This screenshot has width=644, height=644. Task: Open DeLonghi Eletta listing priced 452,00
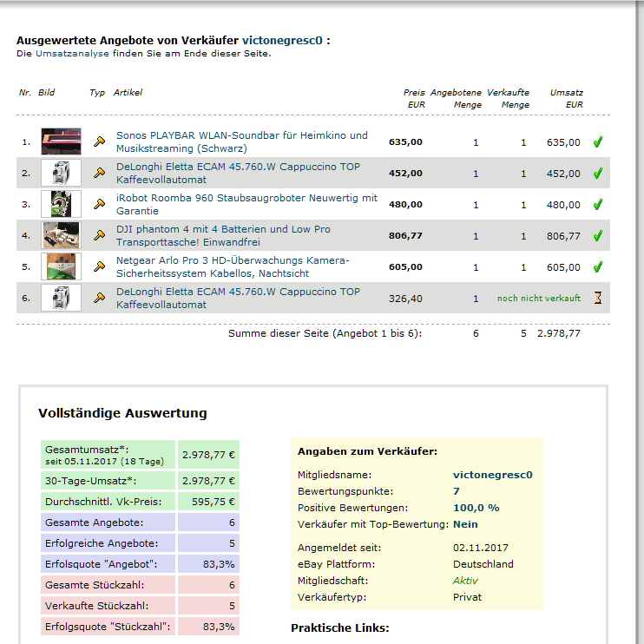click(238, 173)
